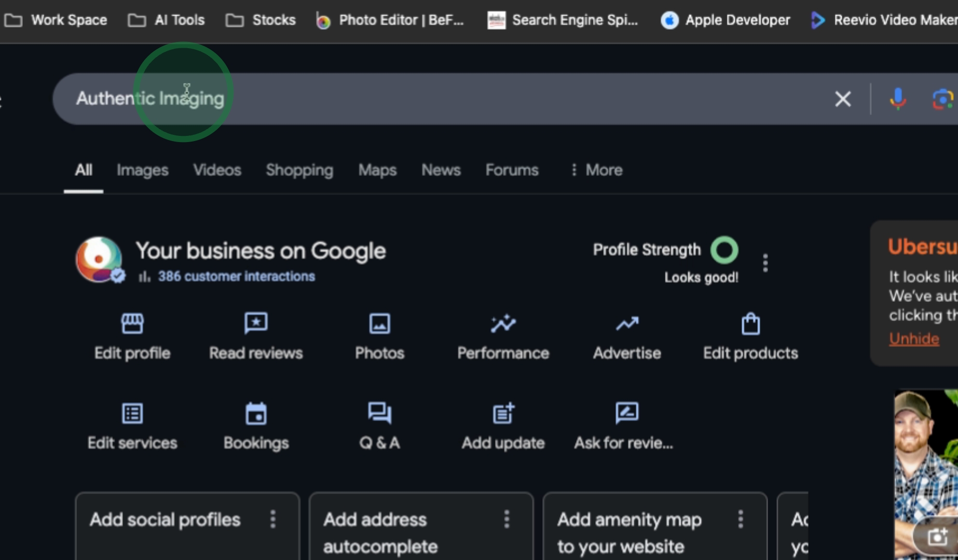
Task: Switch to the Maps tab
Action: pyautogui.click(x=377, y=170)
